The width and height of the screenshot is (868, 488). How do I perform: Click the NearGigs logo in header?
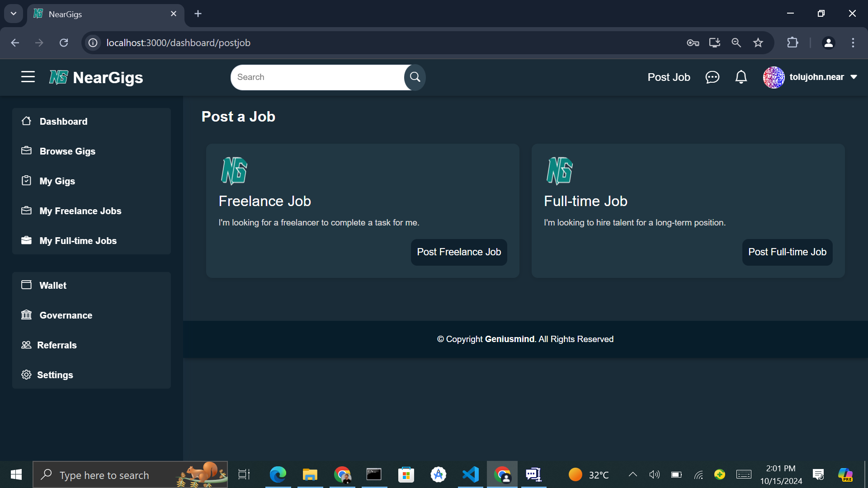(96, 77)
